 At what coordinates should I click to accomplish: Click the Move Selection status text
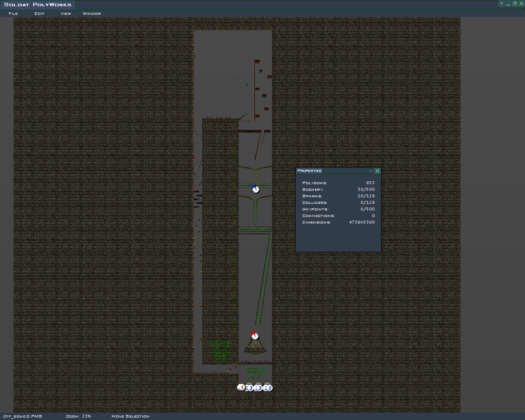130,416
